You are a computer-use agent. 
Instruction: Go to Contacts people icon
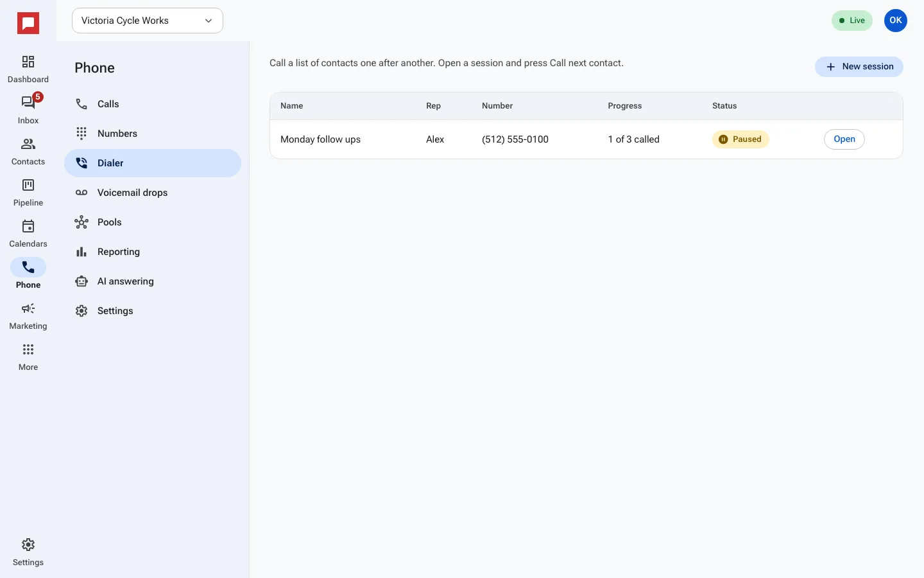pyautogui.click(x=28, y=144)
